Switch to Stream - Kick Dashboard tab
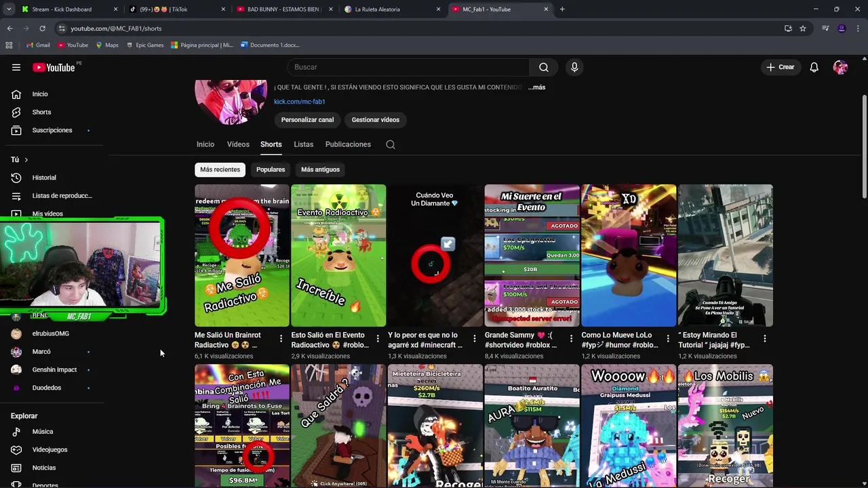The height and width of the screenshot is (488, 868). 68,9
